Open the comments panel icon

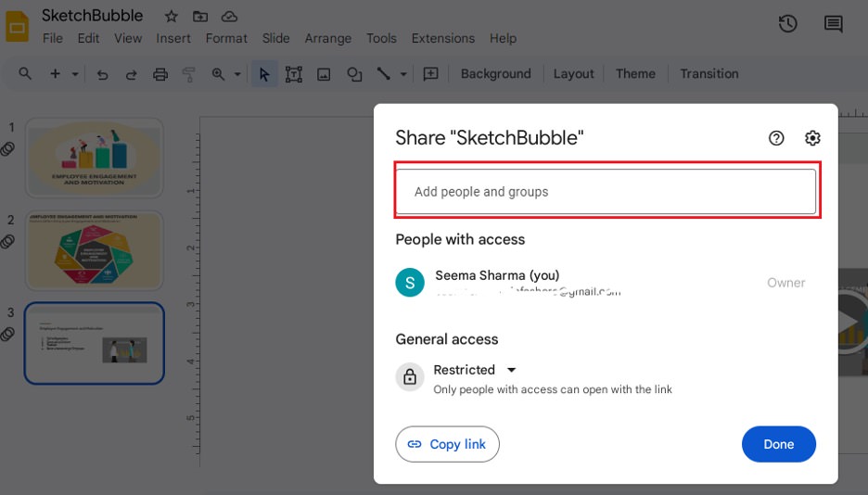(x=833, y=24)
